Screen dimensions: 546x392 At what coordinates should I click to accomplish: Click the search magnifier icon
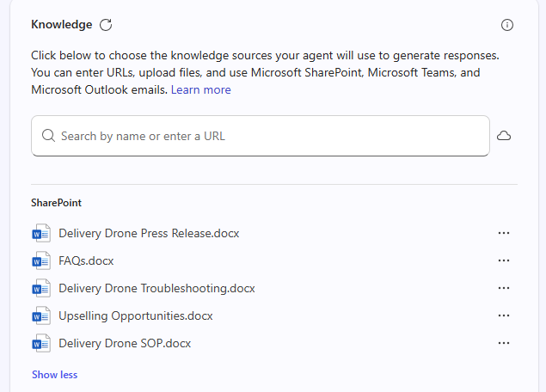click(48, 136)
